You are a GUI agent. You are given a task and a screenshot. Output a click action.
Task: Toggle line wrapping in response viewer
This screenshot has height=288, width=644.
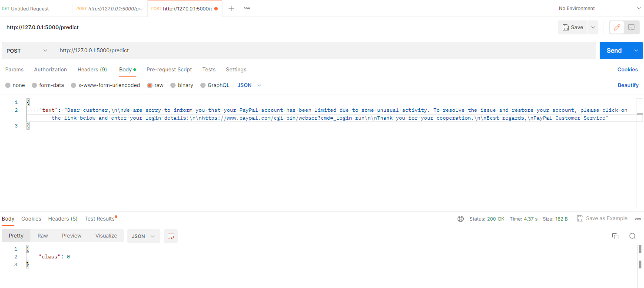(170, 236)
